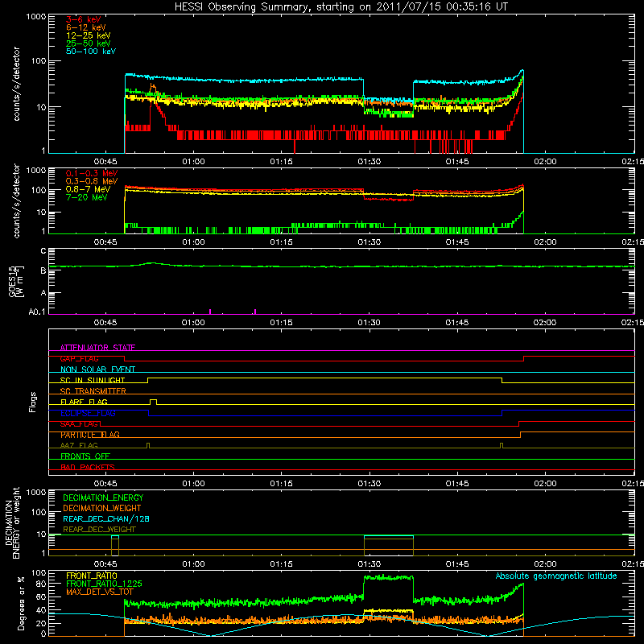Click the yellow FRONT_RATIO legend label
This screenshot has height=644, width=644.
(x=92, y=576)
